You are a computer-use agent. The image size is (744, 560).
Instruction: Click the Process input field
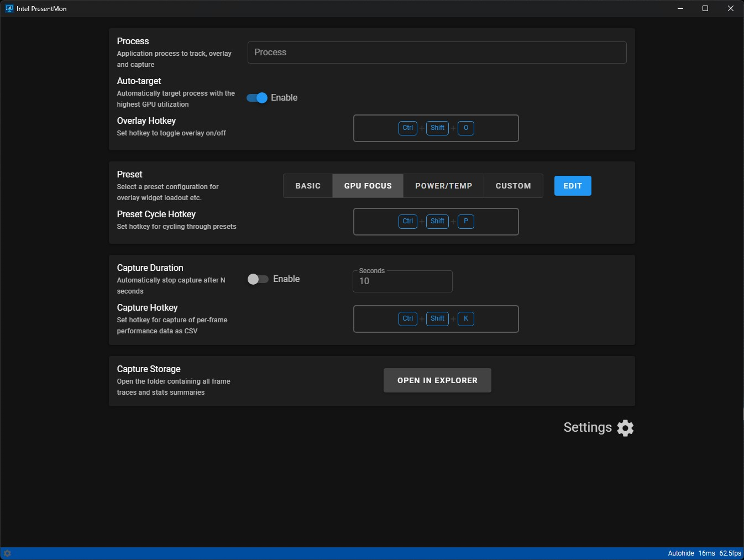pos(437,52)
